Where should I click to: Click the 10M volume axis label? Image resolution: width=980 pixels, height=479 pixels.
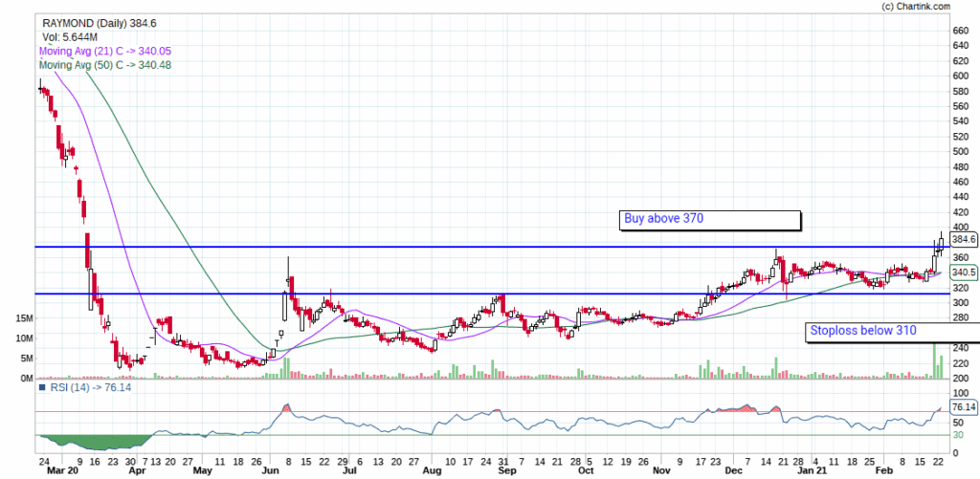coord(24,338)
